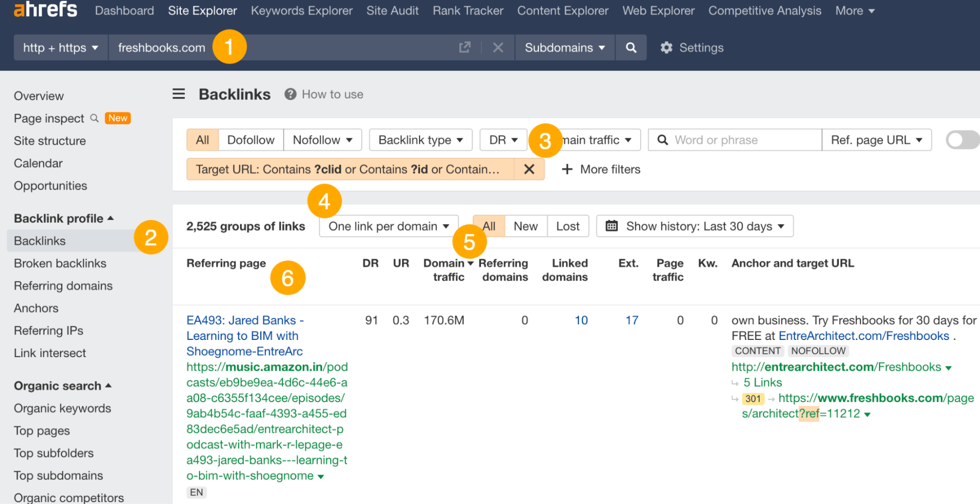Click the ahrefs logo
The image size is (980, 504).
[45, 9]
